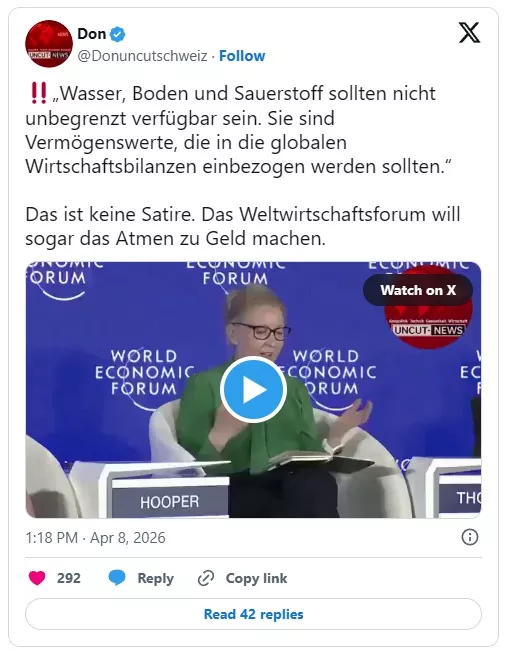Click the reply speech bubble icon
Image resolution: width=510 pixels, height=652 pixels.
(x=117, y=578)
